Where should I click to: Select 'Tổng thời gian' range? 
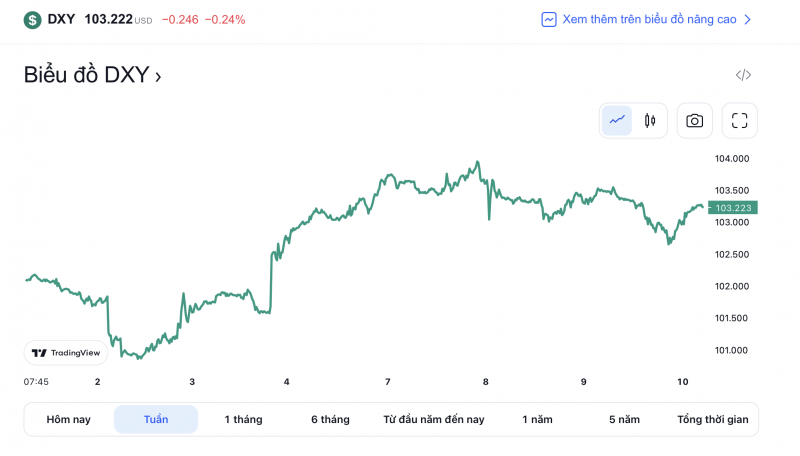pyautogui.click(x=712, y=419)
